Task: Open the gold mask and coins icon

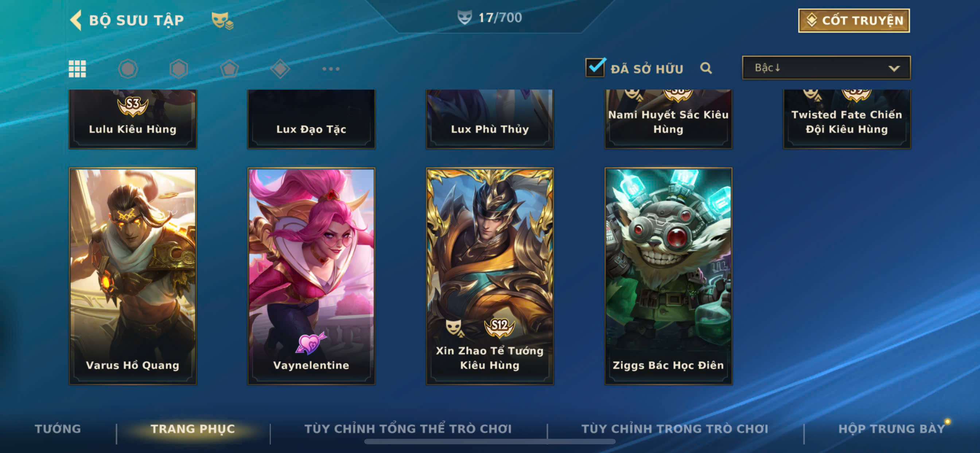Action: (x=222, y=20)
